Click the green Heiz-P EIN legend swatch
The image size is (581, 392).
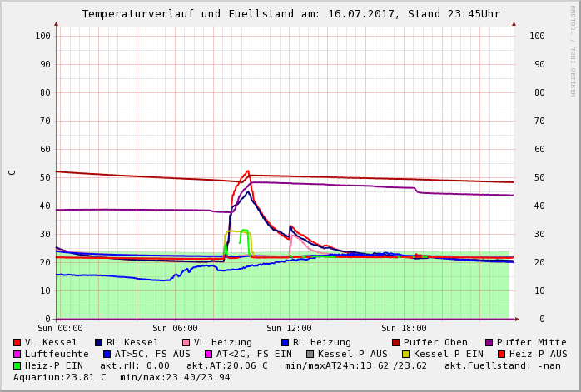(17, 365)
